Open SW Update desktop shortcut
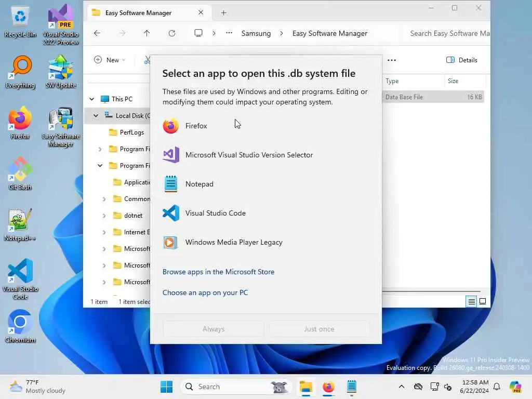The height and width of the screenshot is (399, 532). [61, 72]
